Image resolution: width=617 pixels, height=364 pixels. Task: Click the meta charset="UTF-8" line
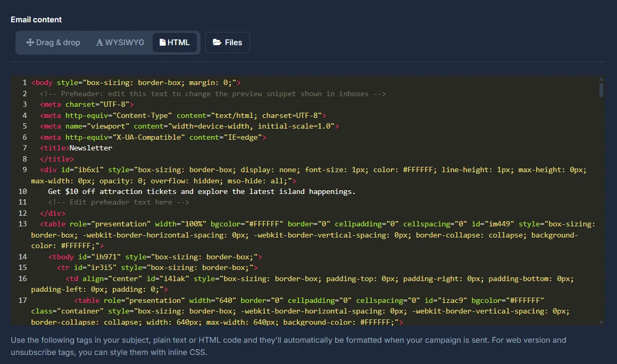click(87, 104)
